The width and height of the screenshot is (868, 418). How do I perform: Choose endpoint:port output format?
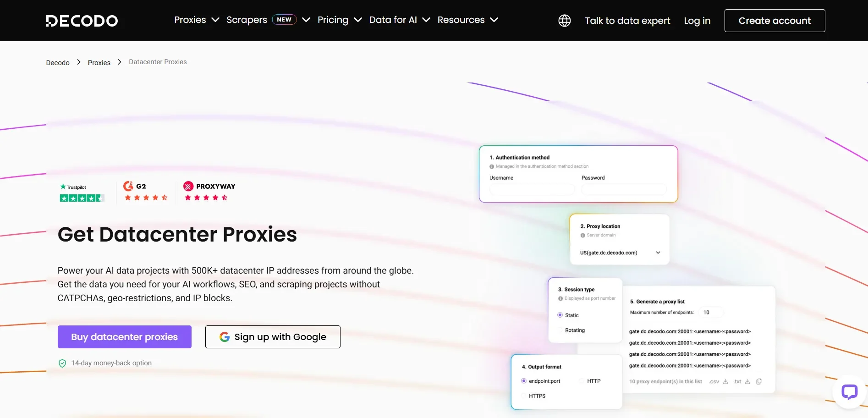pos(524,381)
